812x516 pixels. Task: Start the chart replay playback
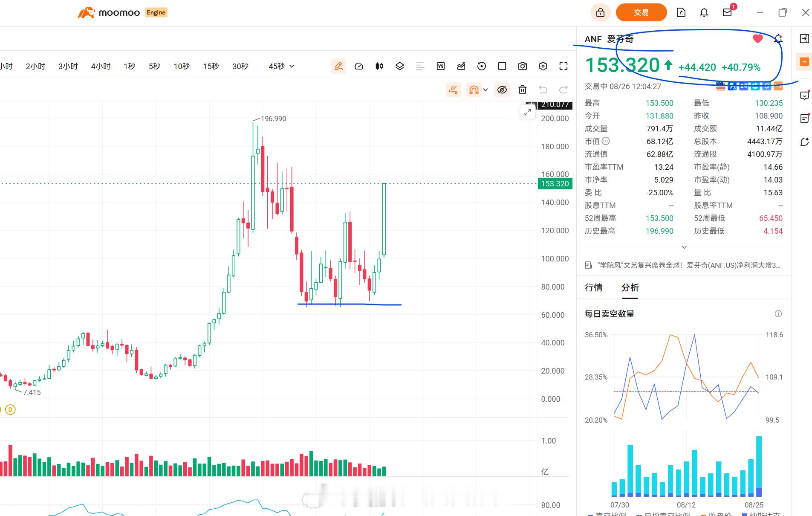pyautogui.click(x=482, y=66)
